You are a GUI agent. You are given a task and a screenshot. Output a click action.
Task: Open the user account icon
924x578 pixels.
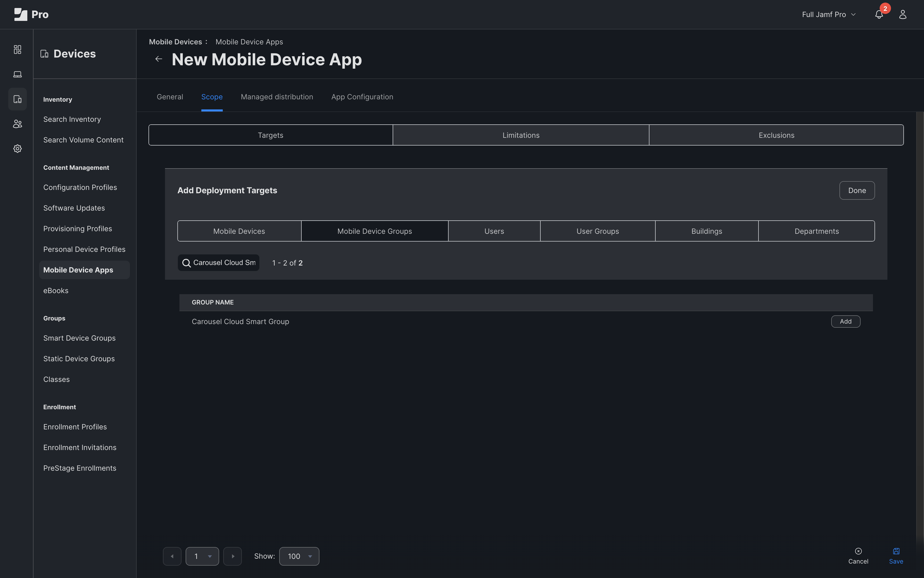point(903,14)
